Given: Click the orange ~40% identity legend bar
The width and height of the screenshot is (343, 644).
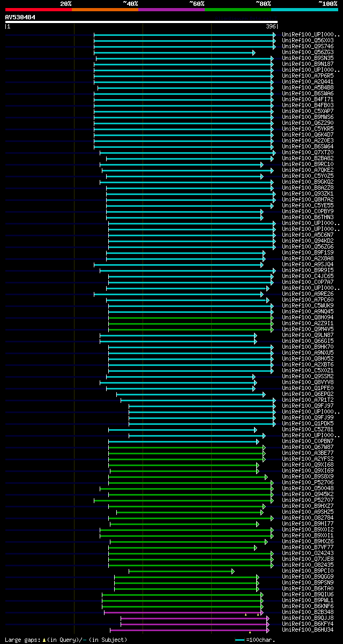Looking at the screenshot, I should 105,10.
